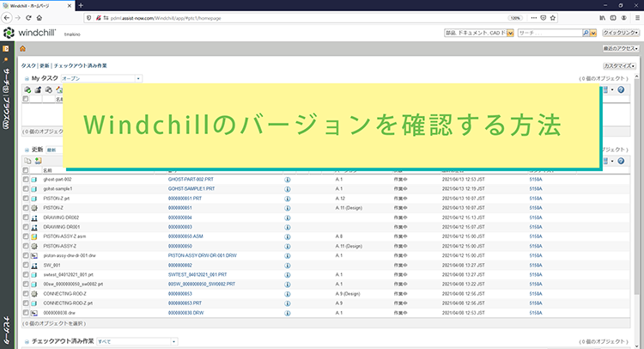The width and height of the screenshot is (644, 349).
Task: Tick checkbox for DRAWING DR001 row
Action: coord(26,227)
